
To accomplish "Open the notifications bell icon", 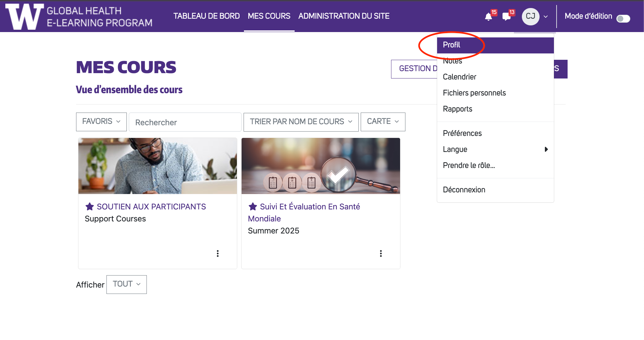I will pyautogui.click(x=489, y=17).
